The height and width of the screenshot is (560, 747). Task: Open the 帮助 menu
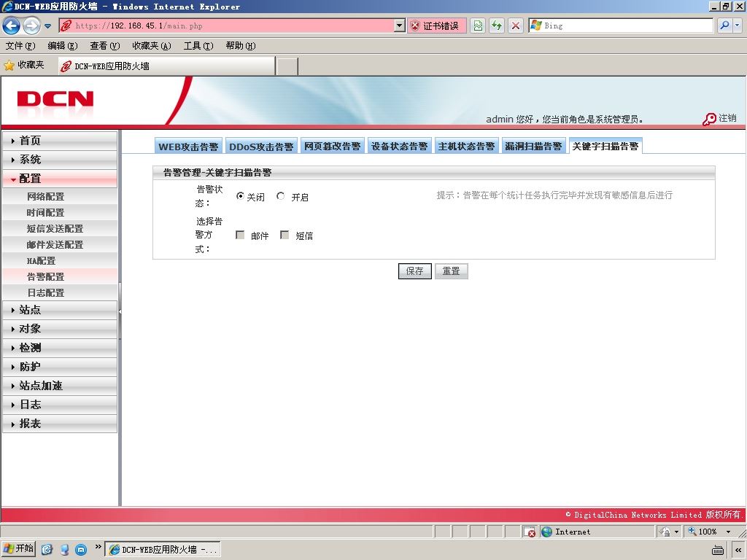pyautogui.click(x=241, y=46)
